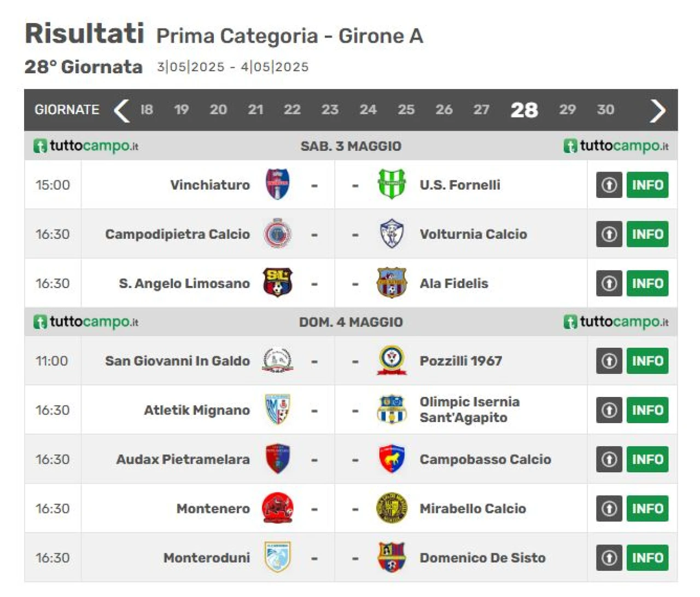700x597 pixels.
Task: Click the arrow icon on the Monteroduni match row
Action: tap(609, 558)
